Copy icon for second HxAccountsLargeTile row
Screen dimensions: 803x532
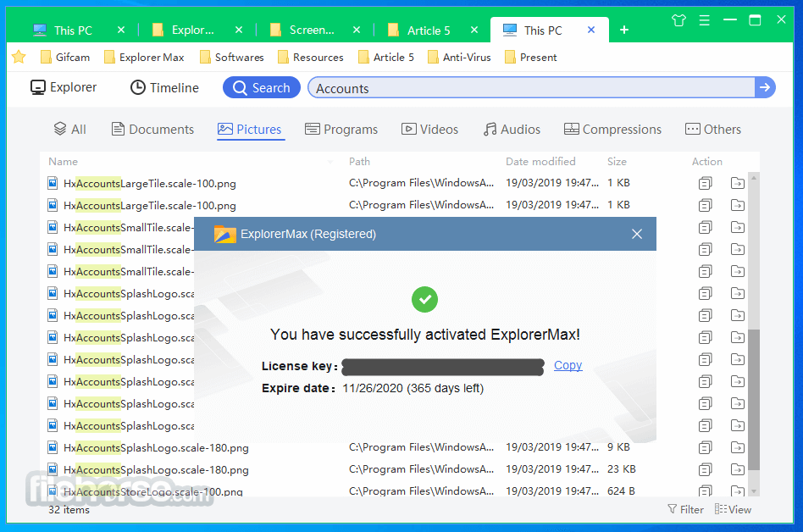coord(706,205)
